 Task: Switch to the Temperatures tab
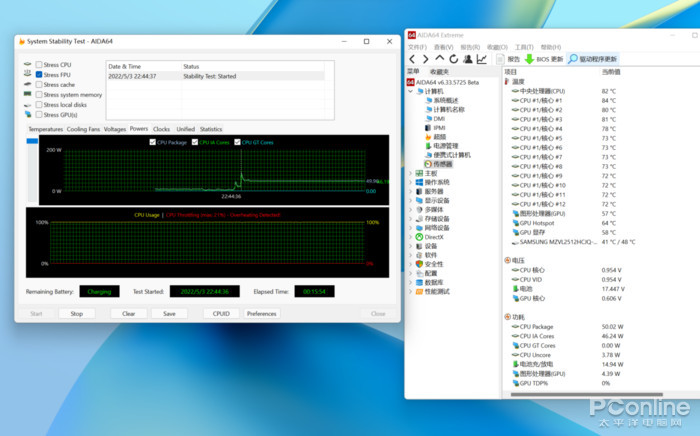pos(46,129)
